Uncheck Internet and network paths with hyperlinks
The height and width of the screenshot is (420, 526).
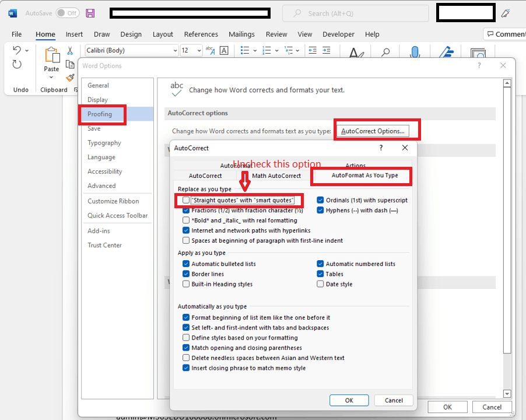pyautogui.click(x=186, y=230)
